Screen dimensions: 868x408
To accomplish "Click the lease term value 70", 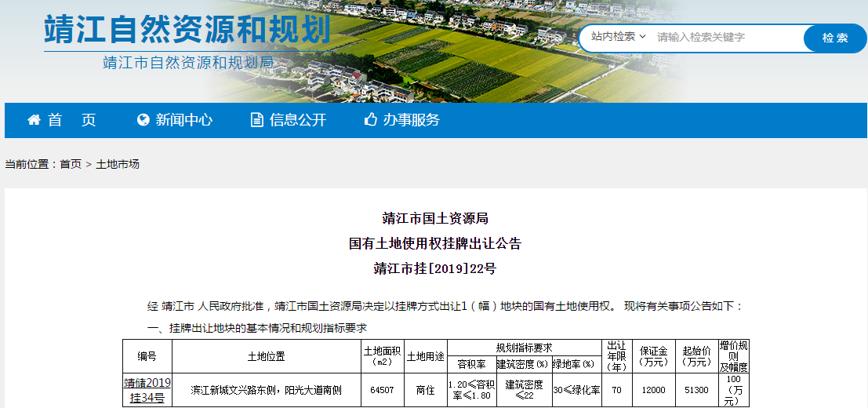I will [x=616, y=390].
